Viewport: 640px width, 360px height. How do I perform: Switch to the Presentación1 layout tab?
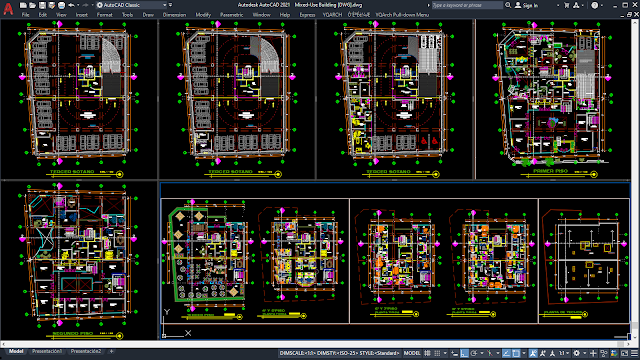point(47,351)
